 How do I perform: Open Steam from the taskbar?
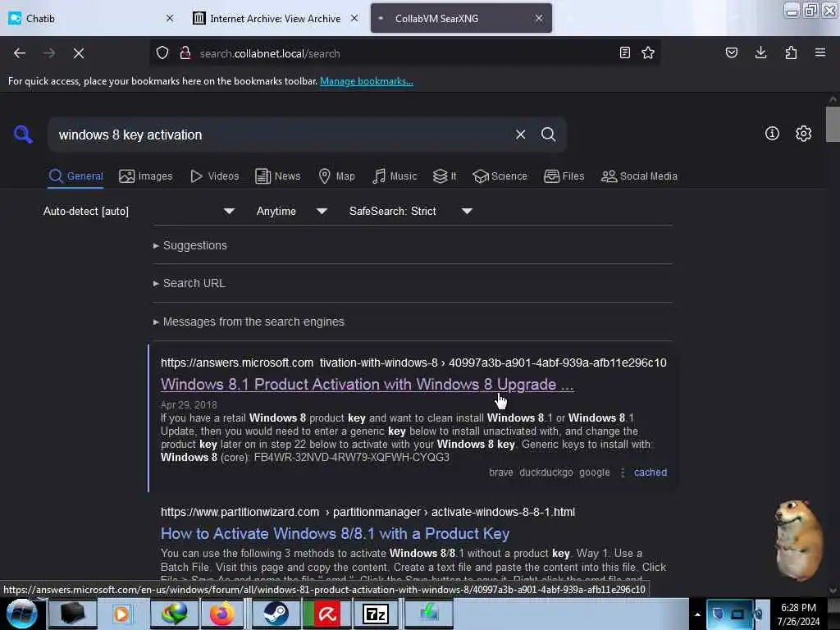276,614
